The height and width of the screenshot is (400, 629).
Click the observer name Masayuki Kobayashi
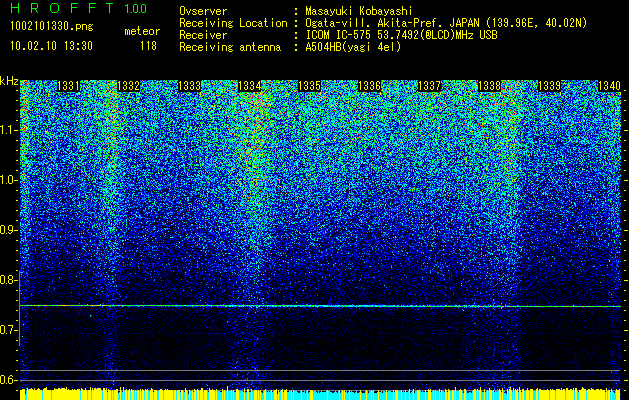(359, 11)
